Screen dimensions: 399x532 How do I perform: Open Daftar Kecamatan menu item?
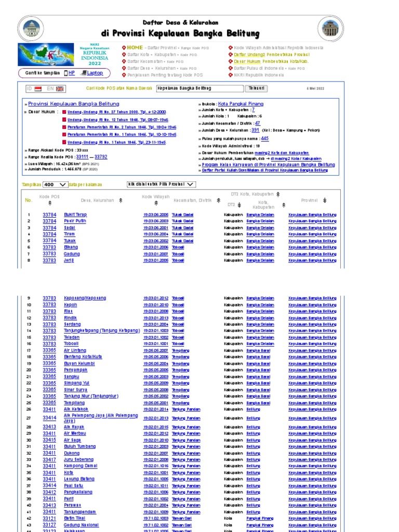click(x=155, y=61)
